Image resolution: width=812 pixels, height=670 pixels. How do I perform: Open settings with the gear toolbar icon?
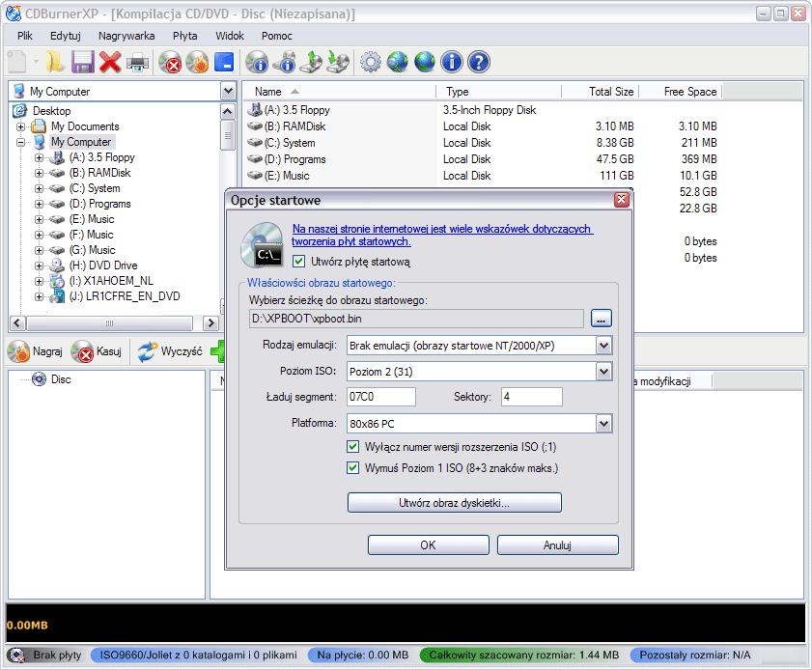(370, 62)
